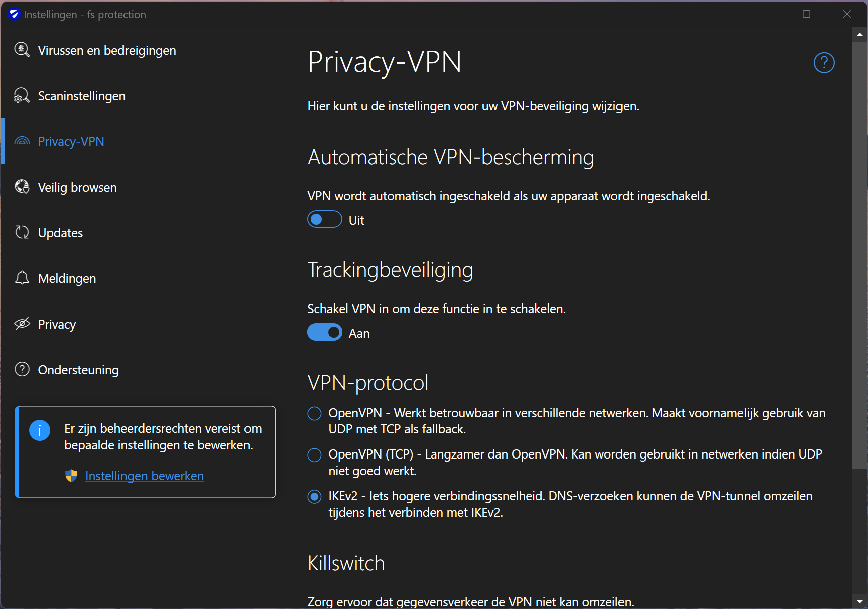Click the Instellingen bewerken link
The width and height of the screenshot is (868, 609).
[145, 476]
